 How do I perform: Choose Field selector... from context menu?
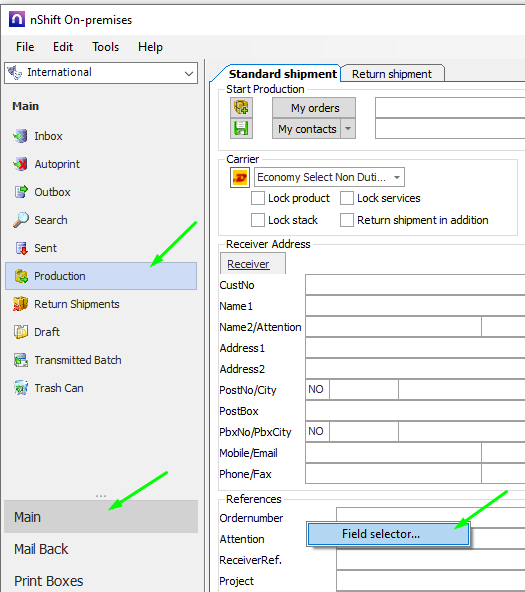[x=388, y=534]
